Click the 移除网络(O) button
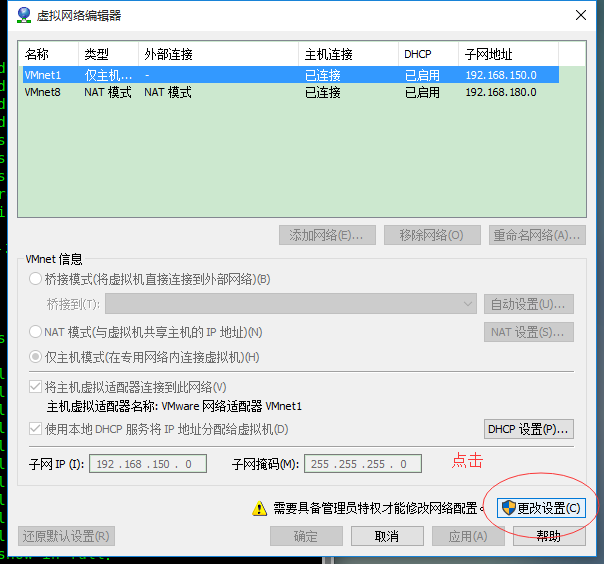The height and width of the screenshot is (564, 604). click(x=432, y=235)
